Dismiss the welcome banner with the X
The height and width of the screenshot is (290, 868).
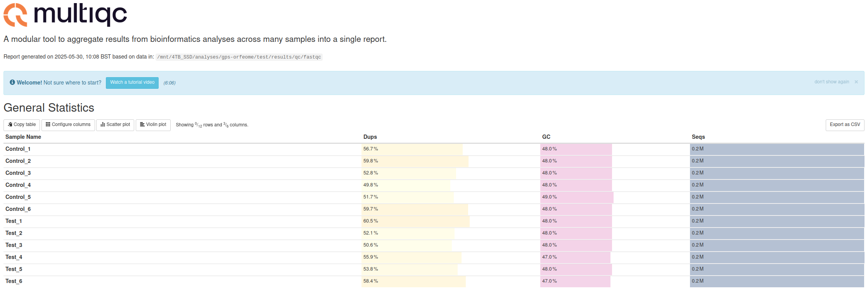[x=856, y=82]
